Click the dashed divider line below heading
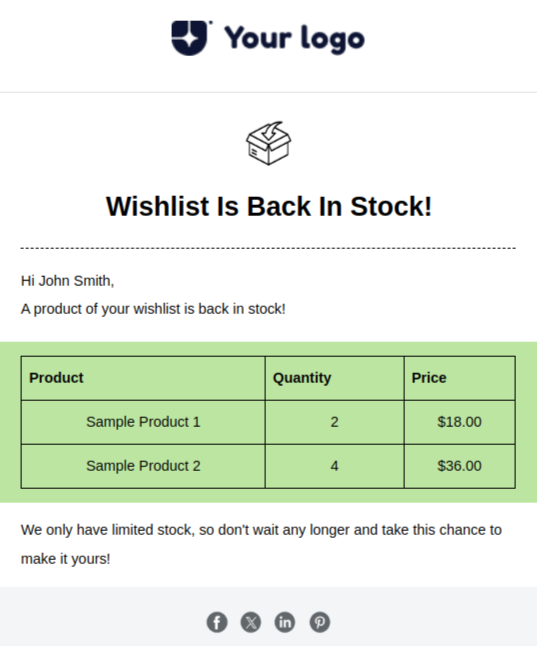The width and height of the screenshot is (537, 646). click(x=268, y=248)
